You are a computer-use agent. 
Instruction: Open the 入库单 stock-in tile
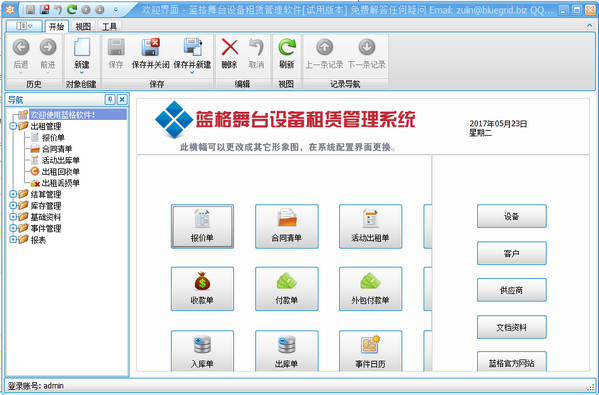coord(202,351)
